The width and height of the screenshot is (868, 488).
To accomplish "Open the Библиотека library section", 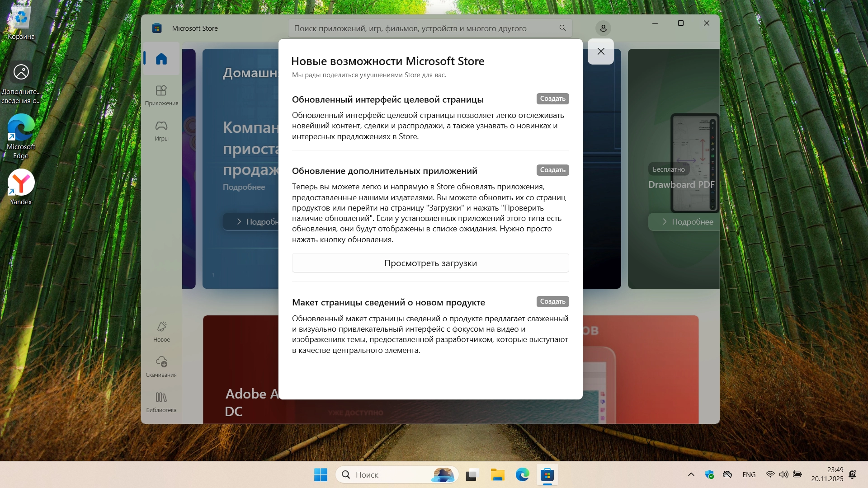I will (x=161, y=402).
